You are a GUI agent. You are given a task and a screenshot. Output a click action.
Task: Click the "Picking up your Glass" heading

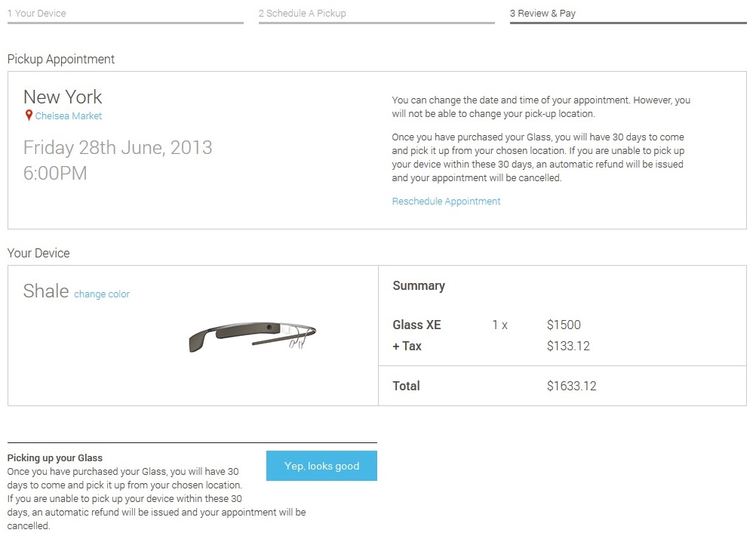54,458
